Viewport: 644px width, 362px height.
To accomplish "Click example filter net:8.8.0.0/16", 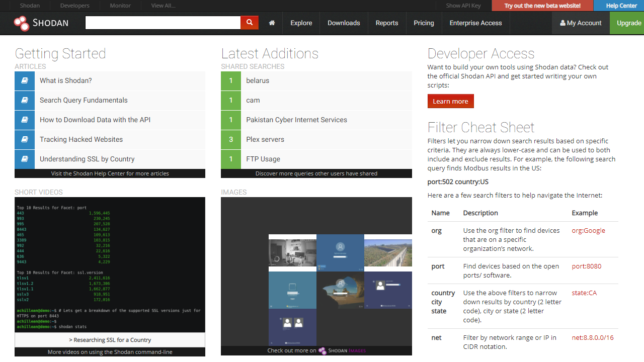I will (x=593, y=337).
